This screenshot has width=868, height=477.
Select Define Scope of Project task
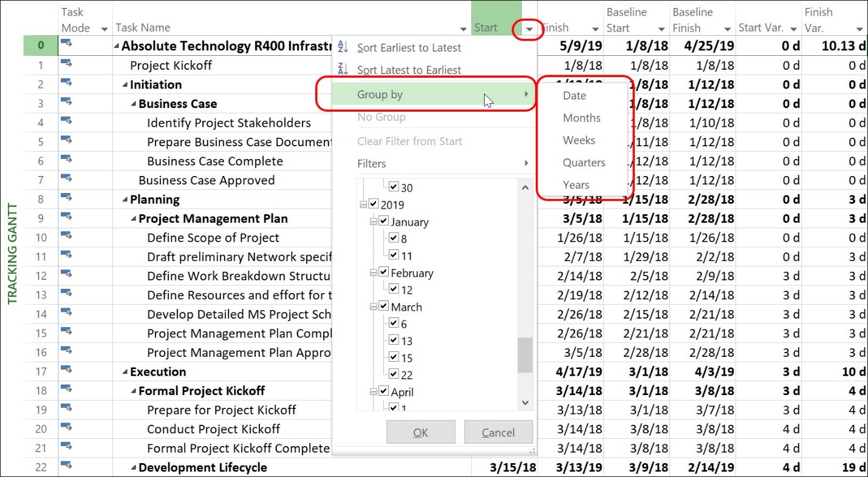point(213,238)
